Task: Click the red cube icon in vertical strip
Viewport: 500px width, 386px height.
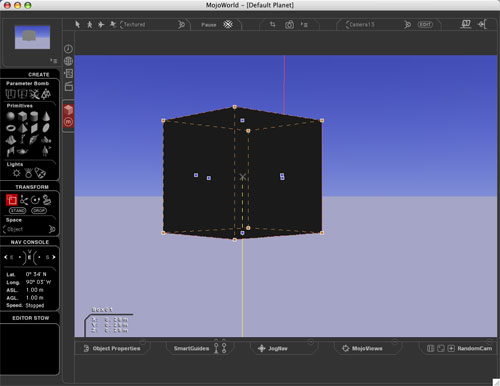Action: (68, 110)
